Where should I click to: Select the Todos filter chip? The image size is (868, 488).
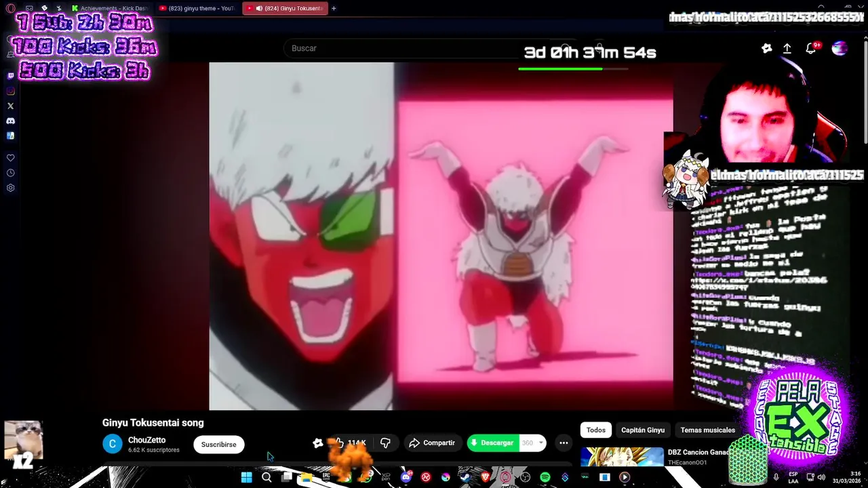(x=596, y=430)
